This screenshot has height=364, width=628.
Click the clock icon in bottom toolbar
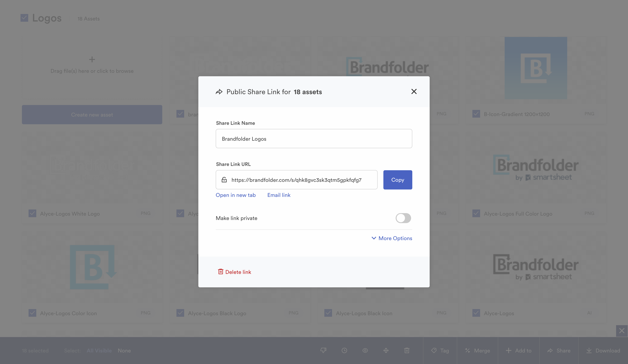click(x=344, y=351)
